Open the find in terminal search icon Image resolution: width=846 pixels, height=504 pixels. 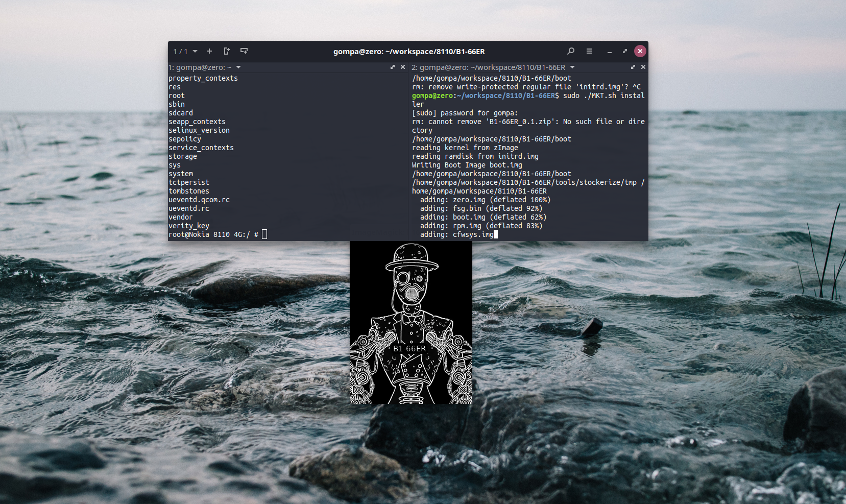tap(571, 51)
